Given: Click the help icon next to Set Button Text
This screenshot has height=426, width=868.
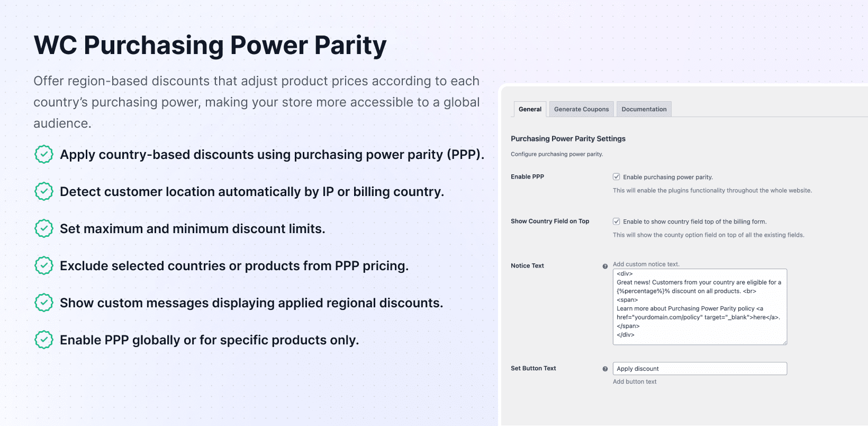Looking at the screenshot, I should pyautogui.click(x=605, y=369).
